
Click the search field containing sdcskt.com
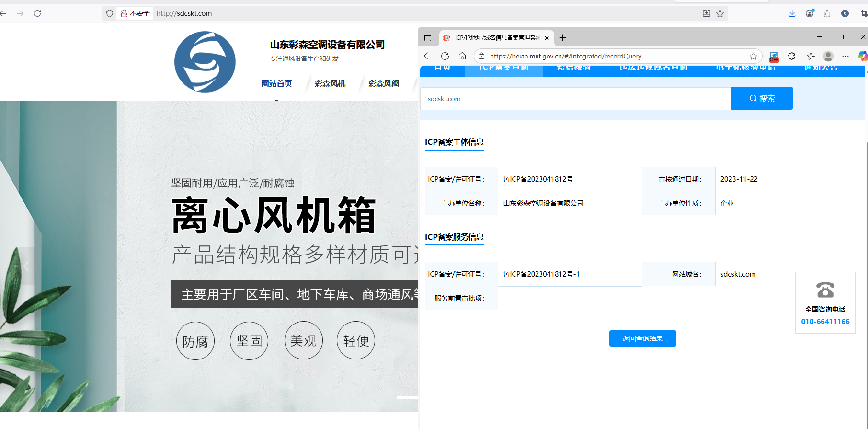(576, 99)
